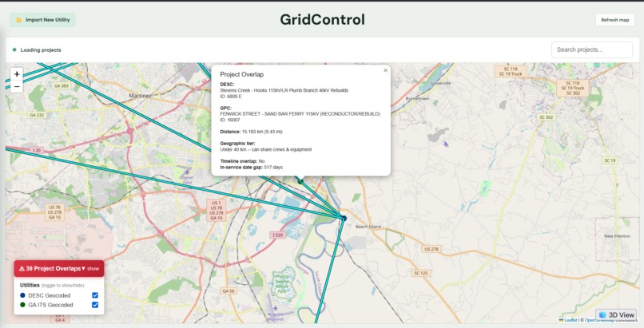Click the New Ellenton map label

pos(617,236)
